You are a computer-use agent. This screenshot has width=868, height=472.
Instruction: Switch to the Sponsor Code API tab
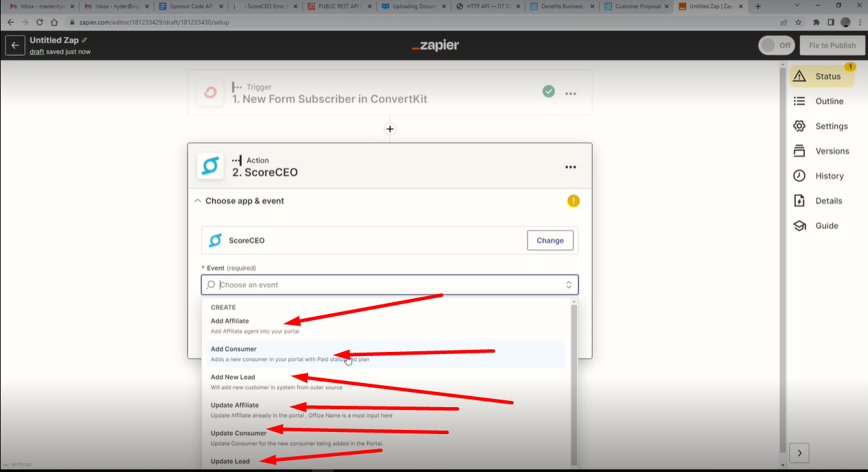191,6
